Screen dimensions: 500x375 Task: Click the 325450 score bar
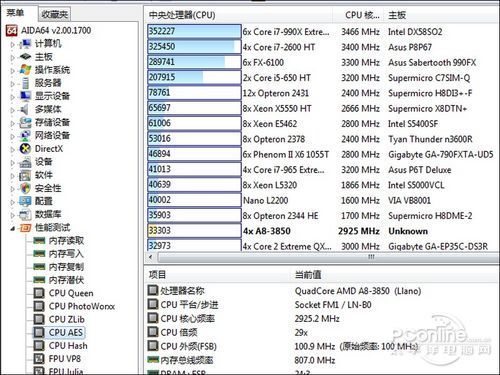pyautogui.click(x=194, y=47)
